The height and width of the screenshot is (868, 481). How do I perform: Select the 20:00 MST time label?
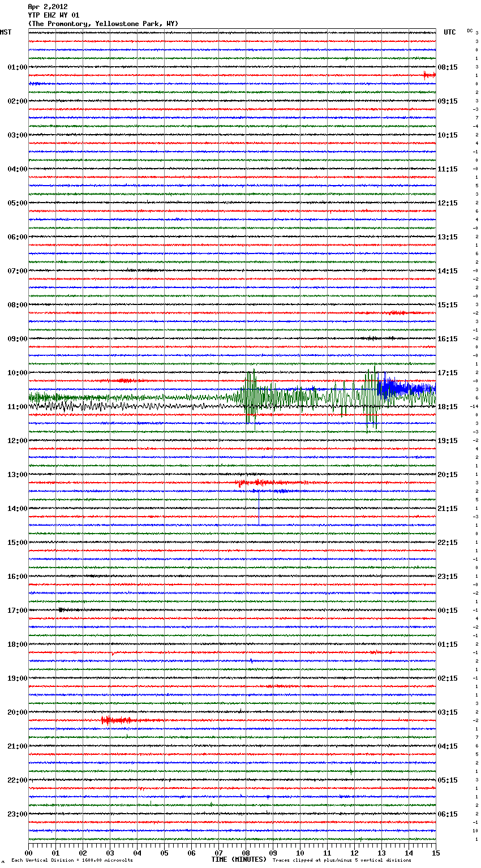pyautogui.click(x=18, y=712)
